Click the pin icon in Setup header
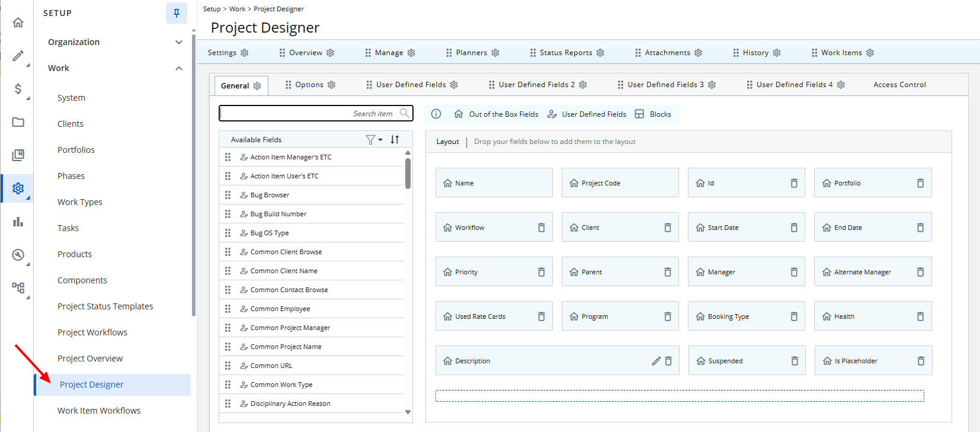980x432 pixels. (x=176, y=13)
